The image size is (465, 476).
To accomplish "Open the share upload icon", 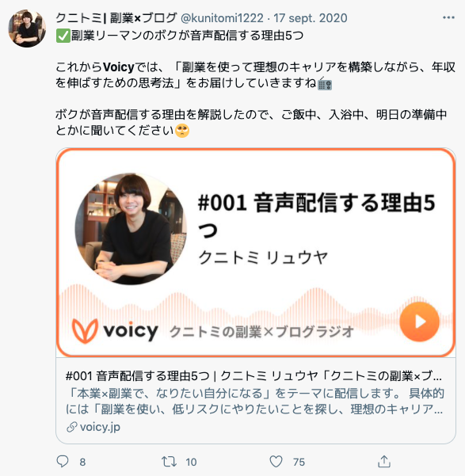I will coord(384,462).
